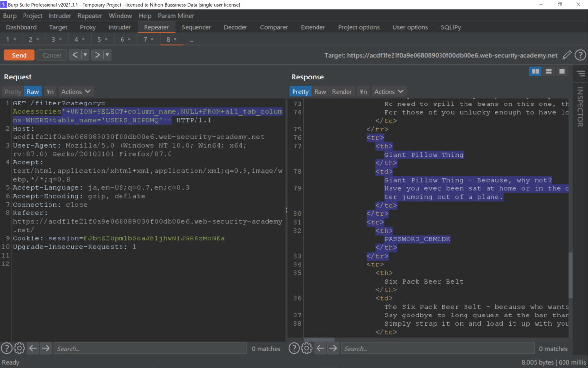Click the panel divider handle between Request and Response
The image size is (588, 368).
click(x=286, y=210)
